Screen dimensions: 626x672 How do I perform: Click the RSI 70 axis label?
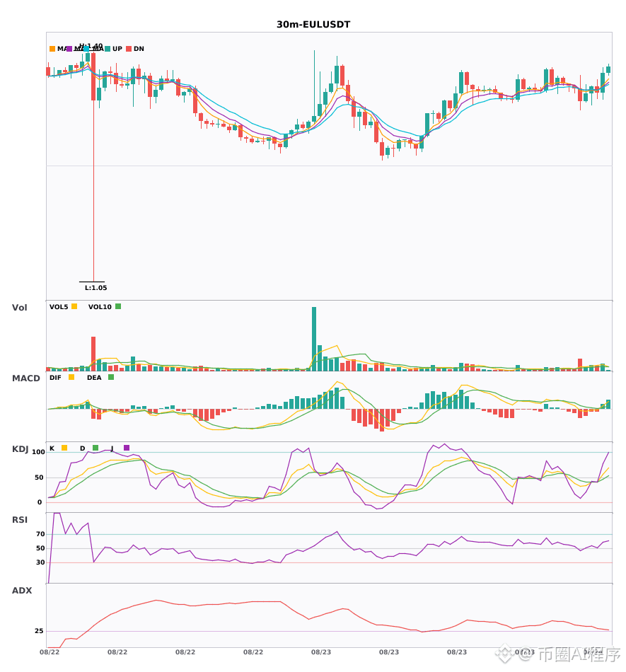click(x=40, y=534)
